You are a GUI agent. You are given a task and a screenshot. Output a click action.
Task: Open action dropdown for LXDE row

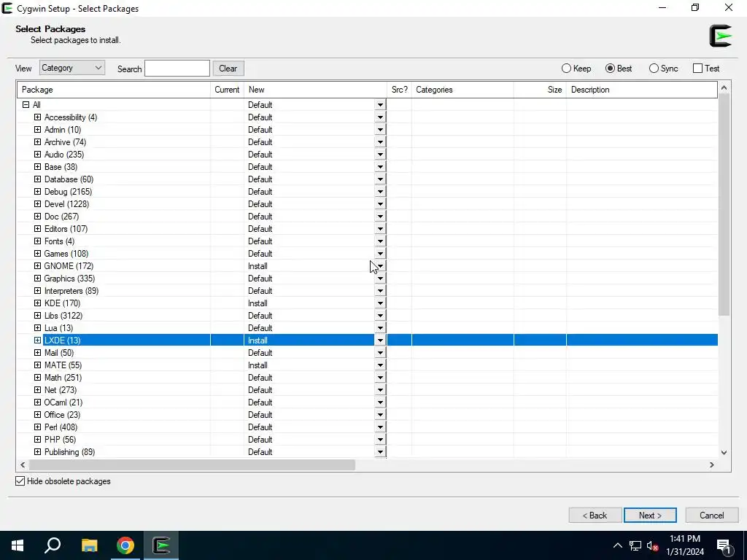click(380, 340)
